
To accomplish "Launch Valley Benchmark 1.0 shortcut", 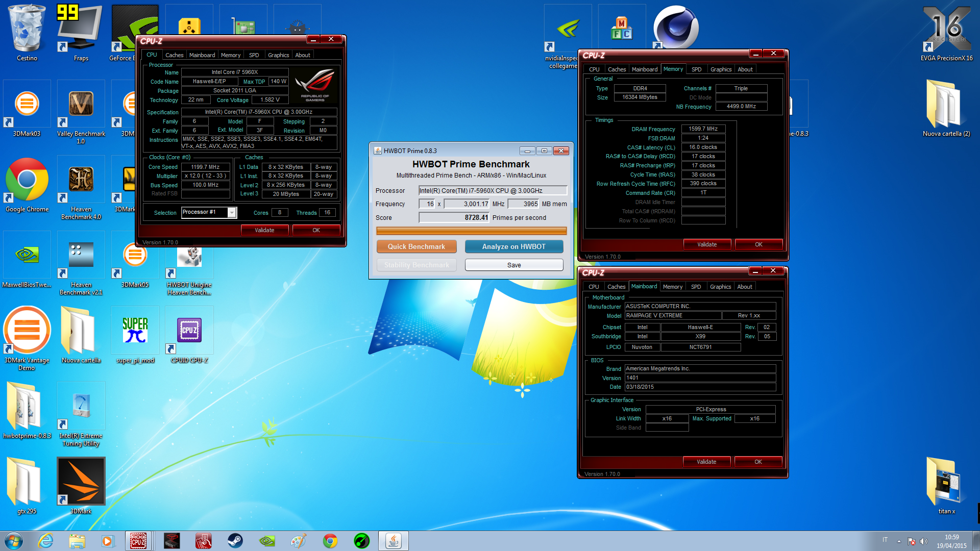I will [x=81, y=112].
